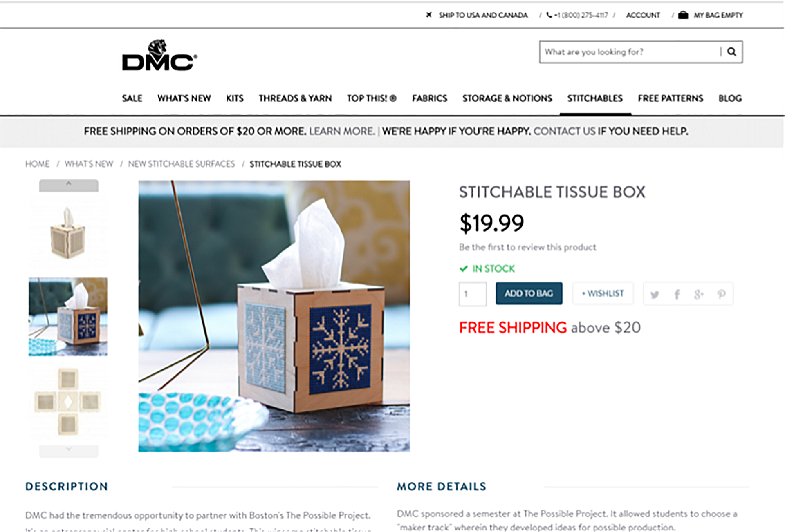Open the Stitchables menu tab

click(x=595, y=98)
